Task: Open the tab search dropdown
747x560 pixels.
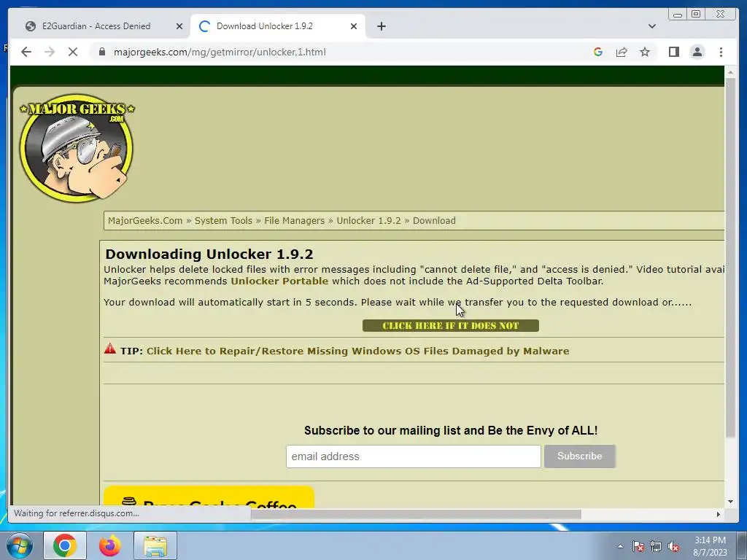Action: pos(652,26)
